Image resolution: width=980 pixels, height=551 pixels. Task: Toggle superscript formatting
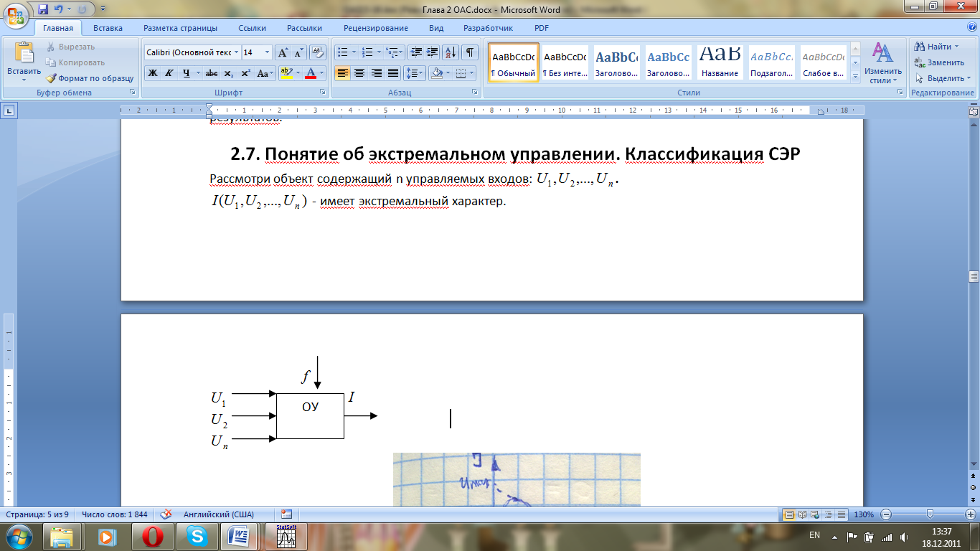(x=245, y=73)
